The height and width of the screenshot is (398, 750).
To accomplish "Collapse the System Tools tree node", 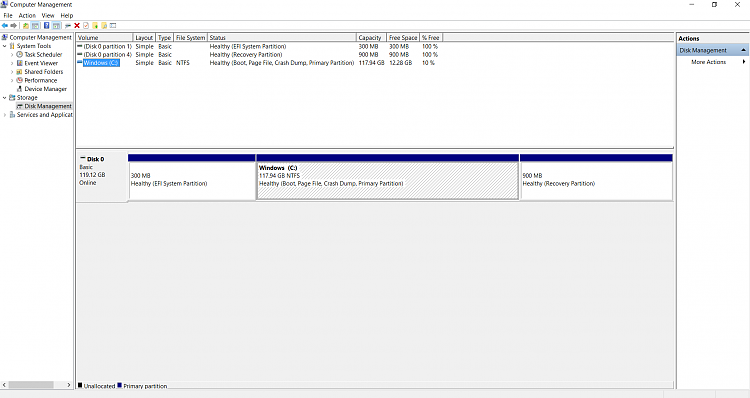I will (5, 46).
